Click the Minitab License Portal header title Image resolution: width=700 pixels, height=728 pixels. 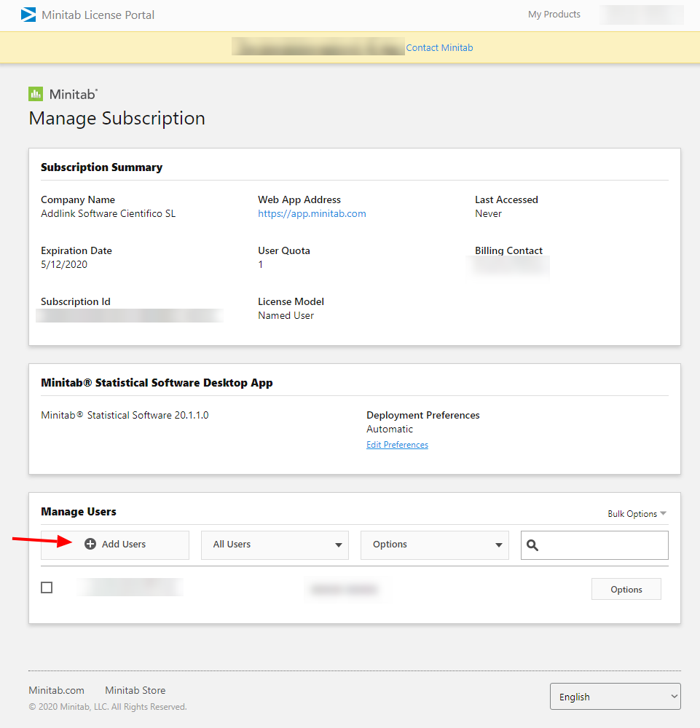click(98, 15)
